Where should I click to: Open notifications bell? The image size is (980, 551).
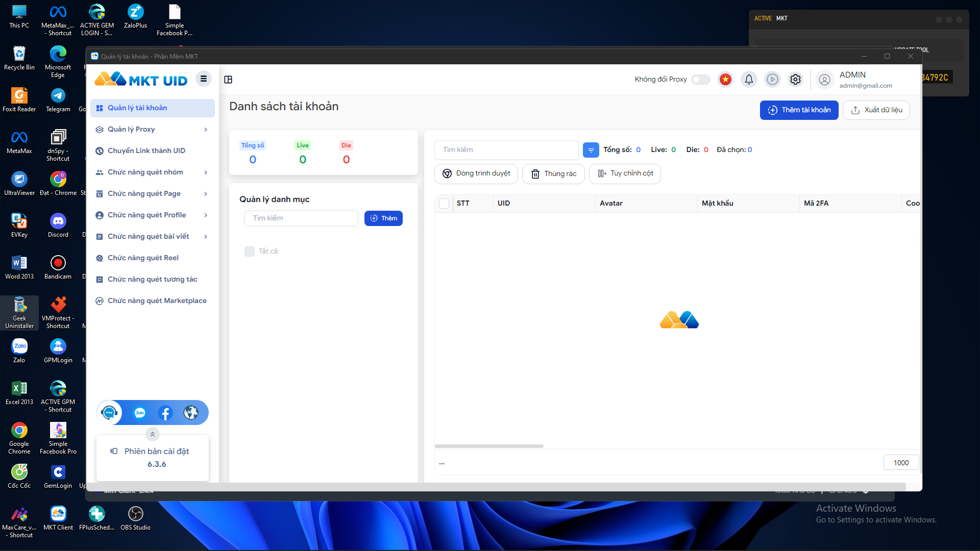[749, 79]
